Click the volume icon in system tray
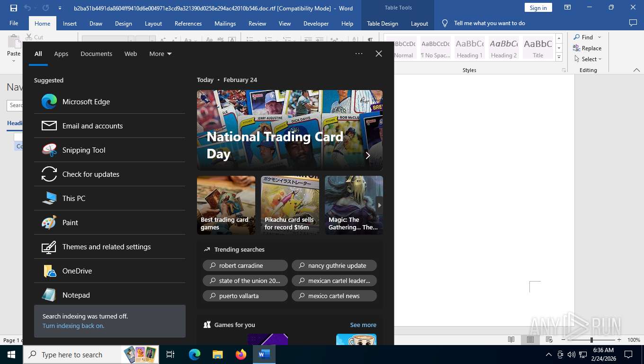 click(x=571, y=355)
